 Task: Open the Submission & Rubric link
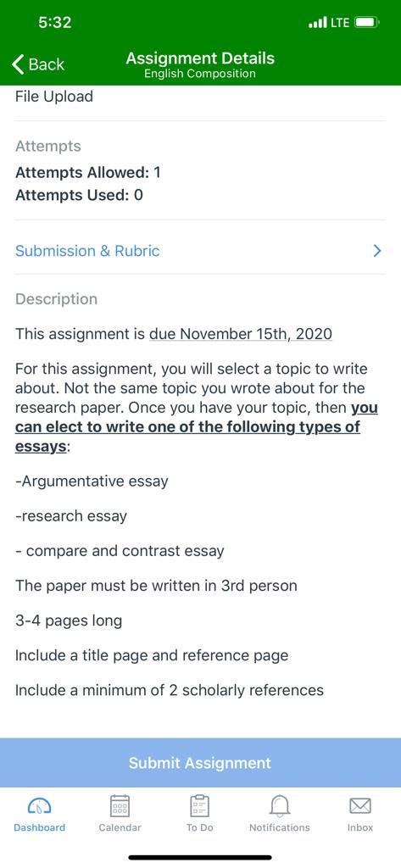coord(87,251)
